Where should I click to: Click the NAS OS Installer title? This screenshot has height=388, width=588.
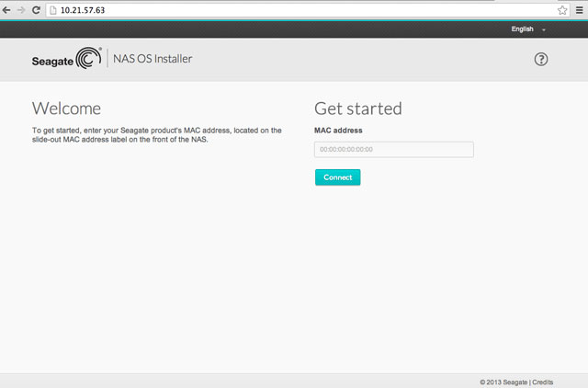coord(153,60)
